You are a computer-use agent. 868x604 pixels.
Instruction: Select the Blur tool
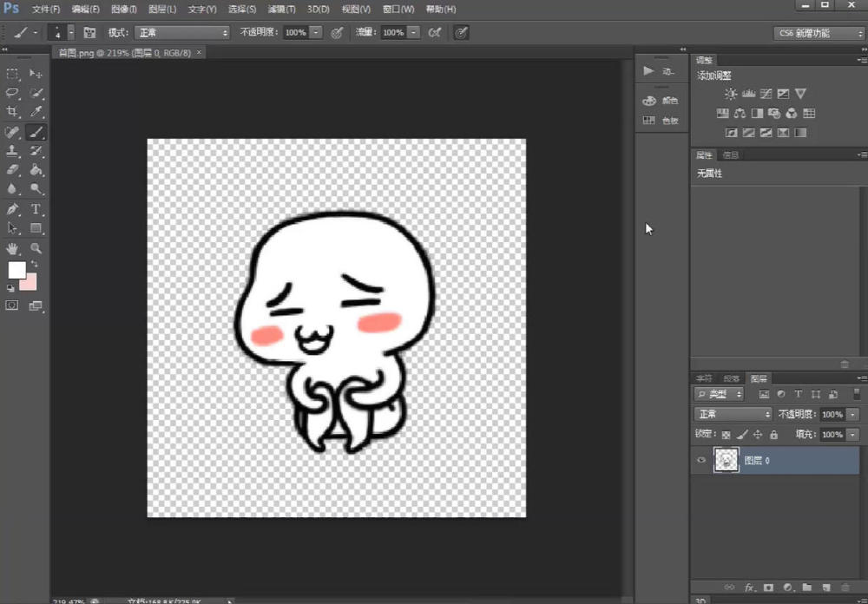(12, 189)
